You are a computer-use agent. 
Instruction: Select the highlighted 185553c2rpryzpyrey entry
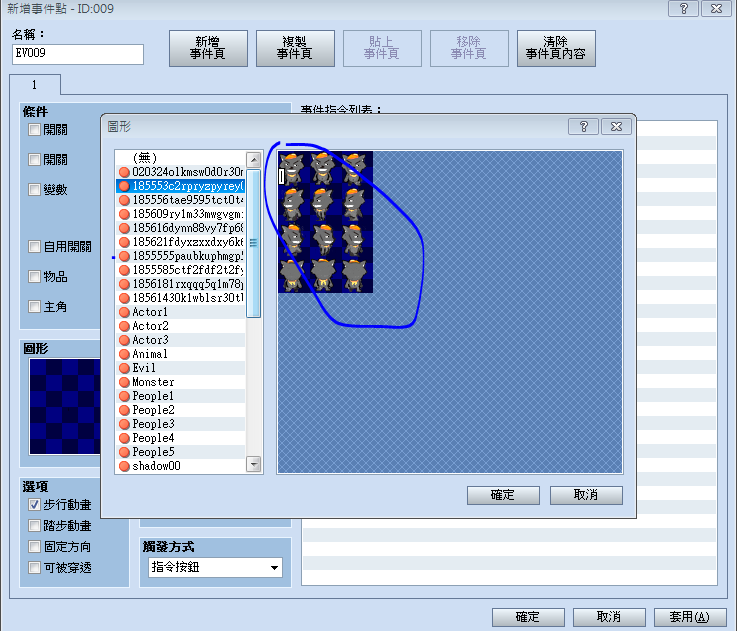pyautogui.click(x=180, y=186)
